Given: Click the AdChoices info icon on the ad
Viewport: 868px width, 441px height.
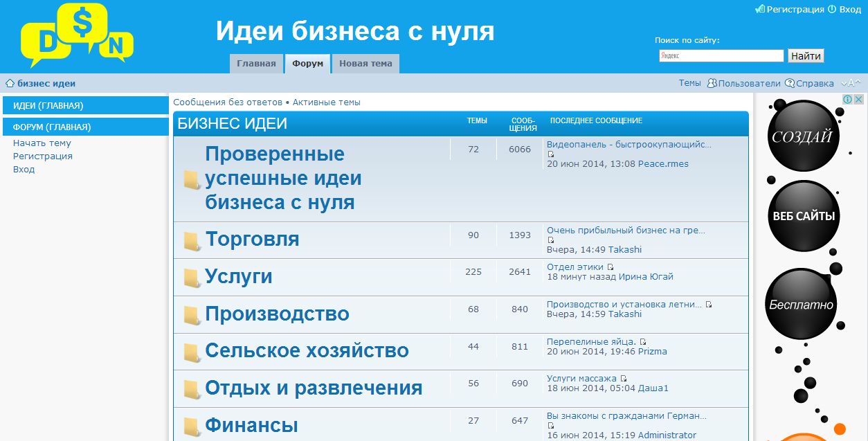Looking at the screenshot, I should [x=847, y=100].
